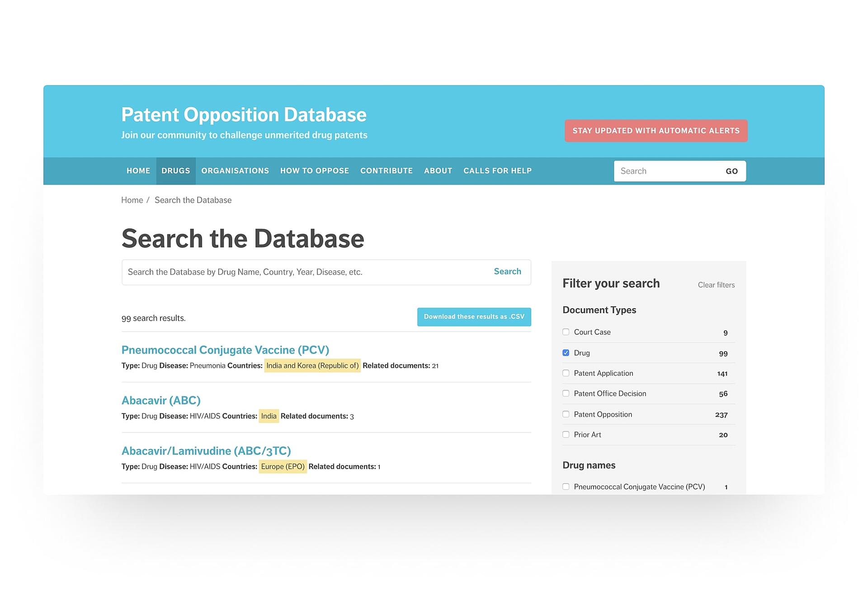The width and height of the screenshot is (868, 608).
Task: Open the Abacavir (ABC) result link
Action: point(161,400)
